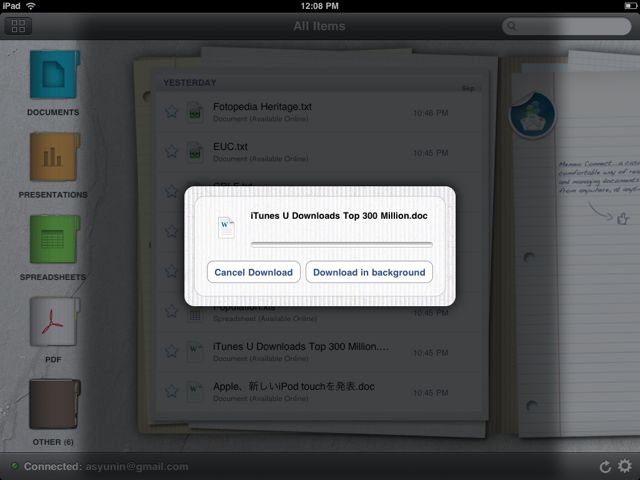Click Word icon of Apple iPod touch row
The width and height of the screenshot is (640, 480).
click(195, 391)
